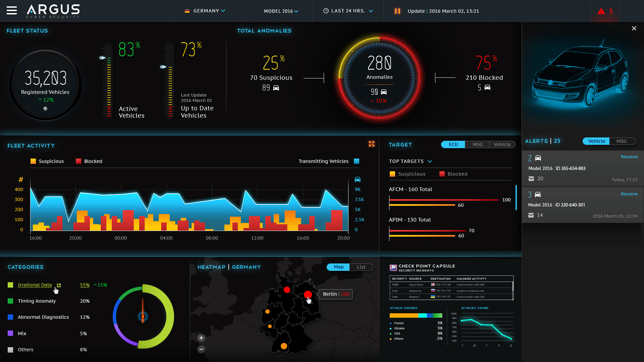Image resolution: width=644 pixels, height=362 pixels.
Task: Zoom in on the heatmap
Action: click(x=201, y=338)
